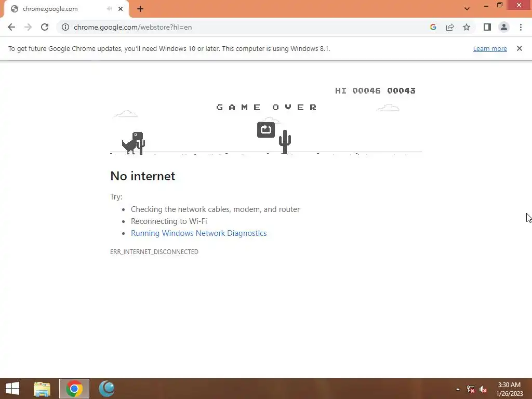The image size is (532, 399).
Task: Click the Reconnecting to Wi-Fi suggestion
Action: point(169,221)
